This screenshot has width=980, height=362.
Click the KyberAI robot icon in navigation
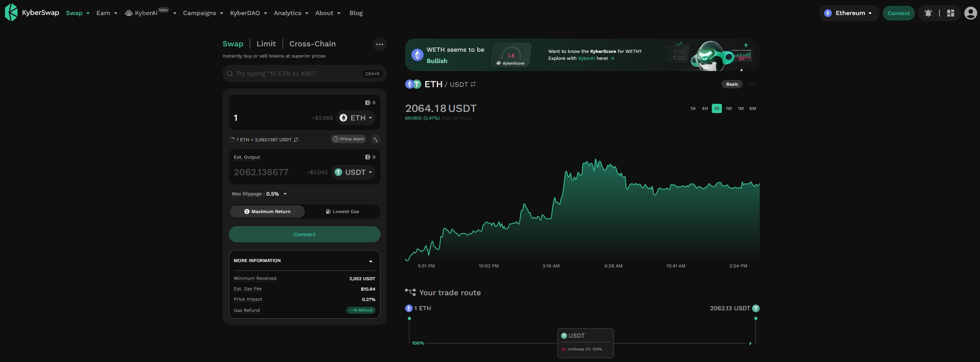pyautogui.click(x=128, y=13)
